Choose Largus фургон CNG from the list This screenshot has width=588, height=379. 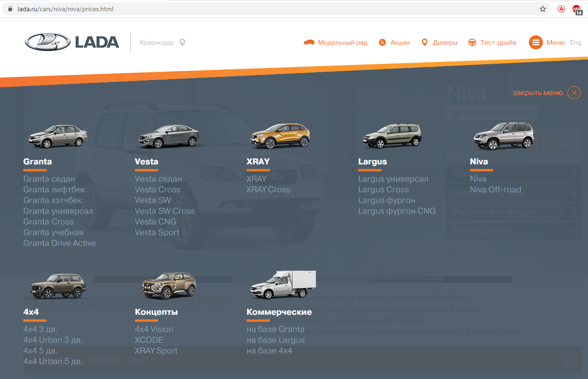coord(397,211)
